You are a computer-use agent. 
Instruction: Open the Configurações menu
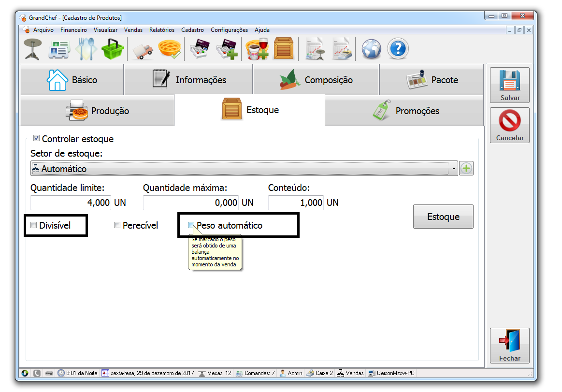tap(229, 30)
